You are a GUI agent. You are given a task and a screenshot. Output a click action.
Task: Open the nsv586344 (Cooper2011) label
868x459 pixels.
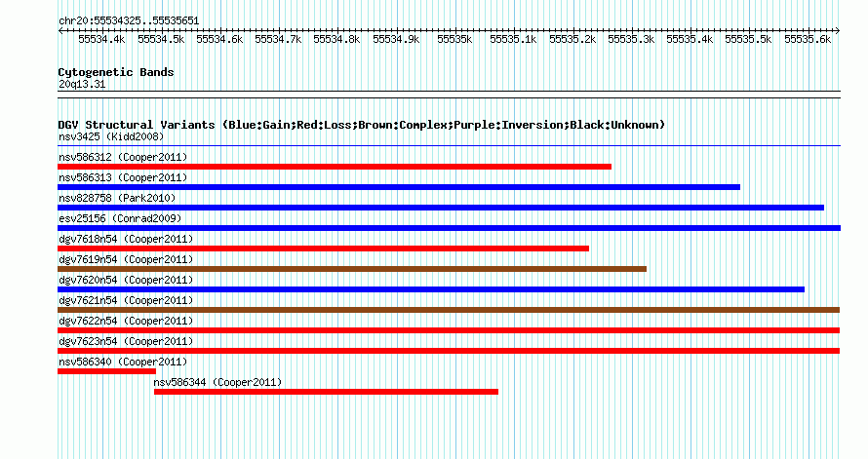point(218,382)
